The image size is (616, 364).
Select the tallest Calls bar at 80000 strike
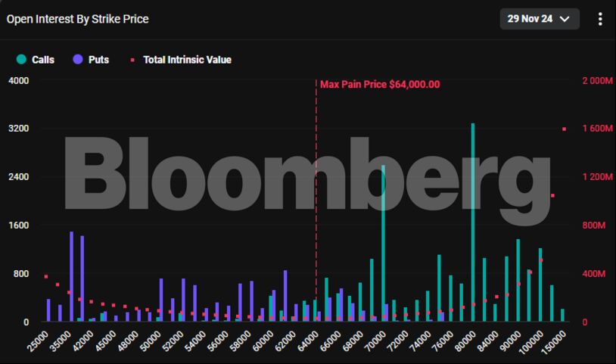473,222
